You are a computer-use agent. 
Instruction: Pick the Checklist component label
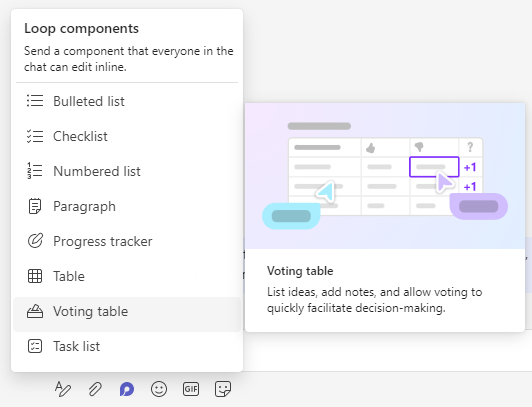click(80, 136)
